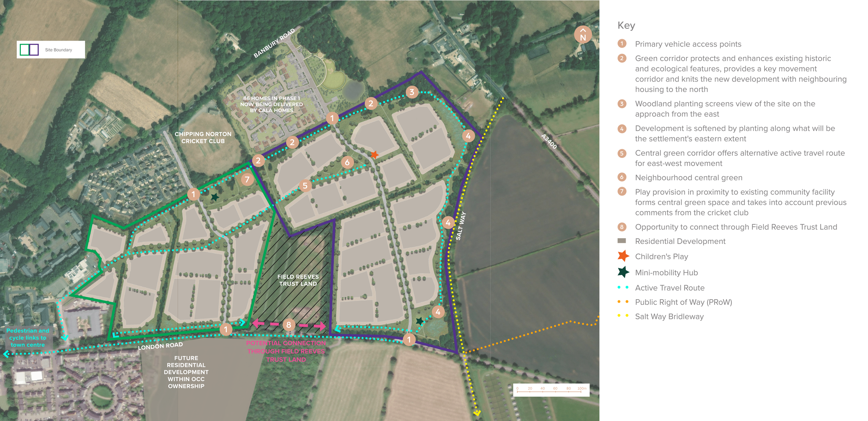Click the orange children's play star on the map
Viewport: 868px width, 421px height.
click(x=374, y=154)
